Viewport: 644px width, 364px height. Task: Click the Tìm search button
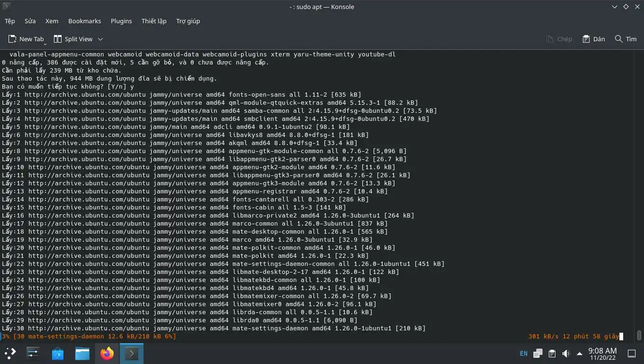point(626,39)
